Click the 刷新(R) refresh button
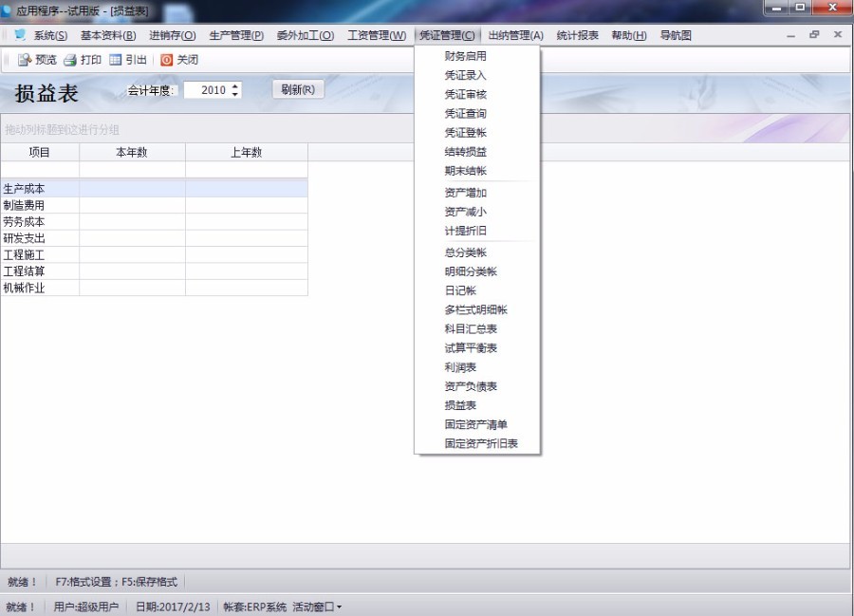 [299, 89]
